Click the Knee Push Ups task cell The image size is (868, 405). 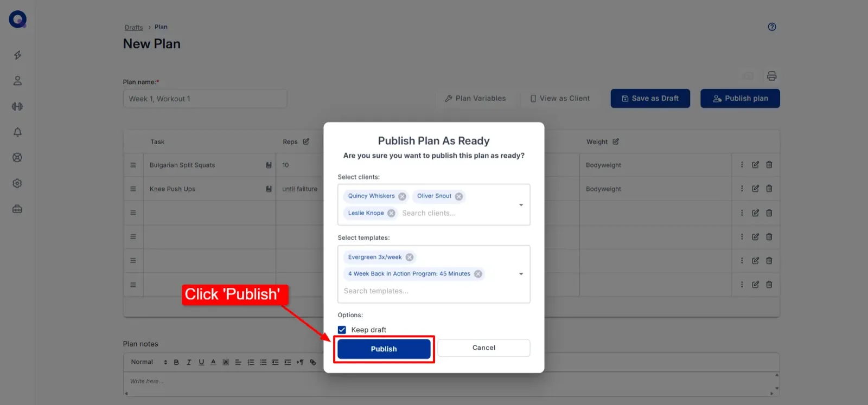click(x=209, y=189)
